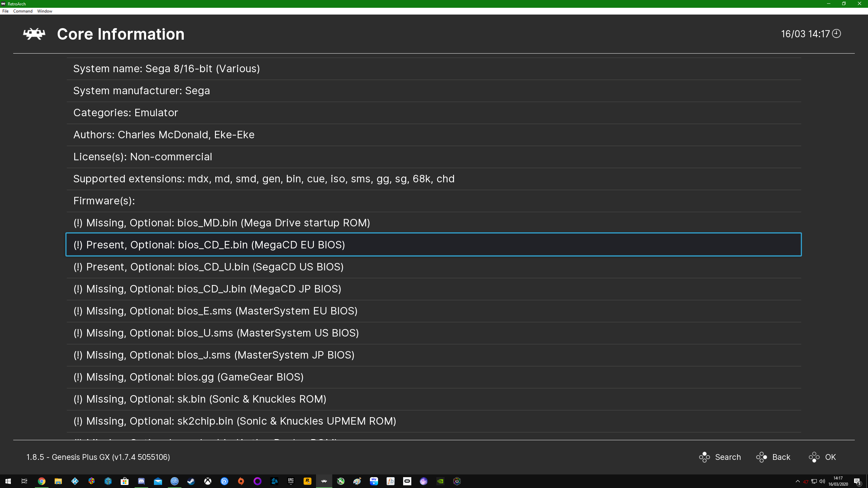Select the Firmware(s): row
Screen dimensions: 868x488
pyautogui.click(x=434, y=201)
